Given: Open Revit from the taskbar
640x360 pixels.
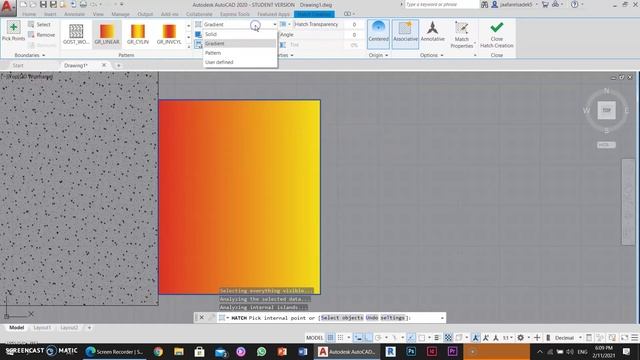Looking at the screenshot, I should click(391, 351).
